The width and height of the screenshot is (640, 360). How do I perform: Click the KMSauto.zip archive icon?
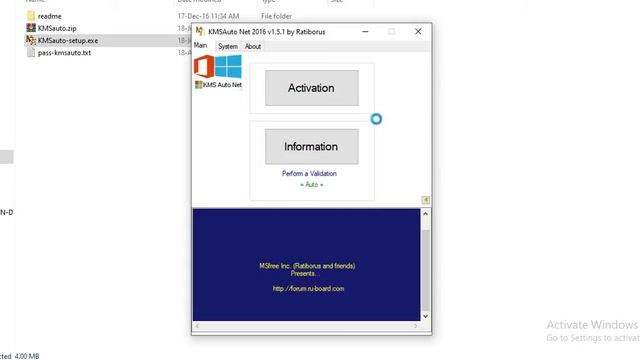pos(31,28)
